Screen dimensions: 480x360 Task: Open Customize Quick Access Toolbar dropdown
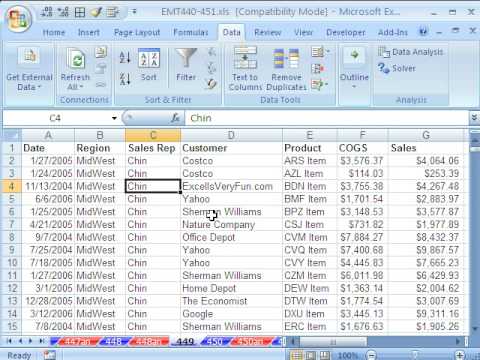pos(134,12)
